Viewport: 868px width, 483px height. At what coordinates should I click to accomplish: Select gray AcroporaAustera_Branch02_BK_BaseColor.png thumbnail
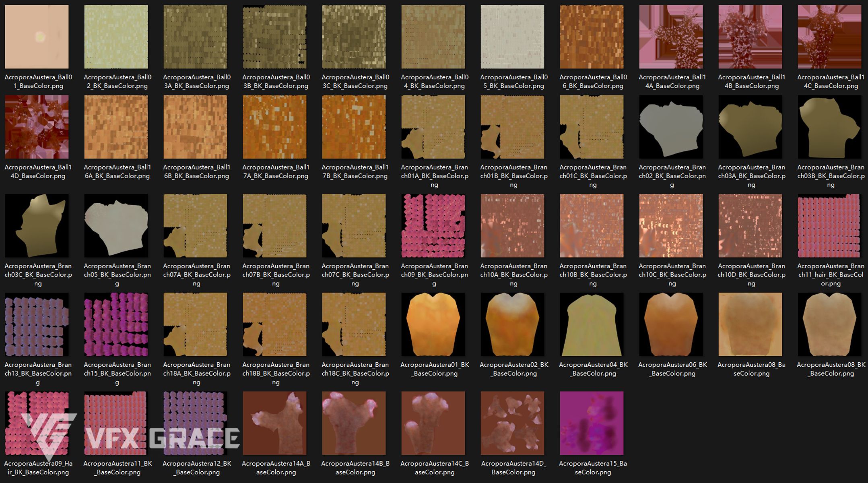point(671,127)
